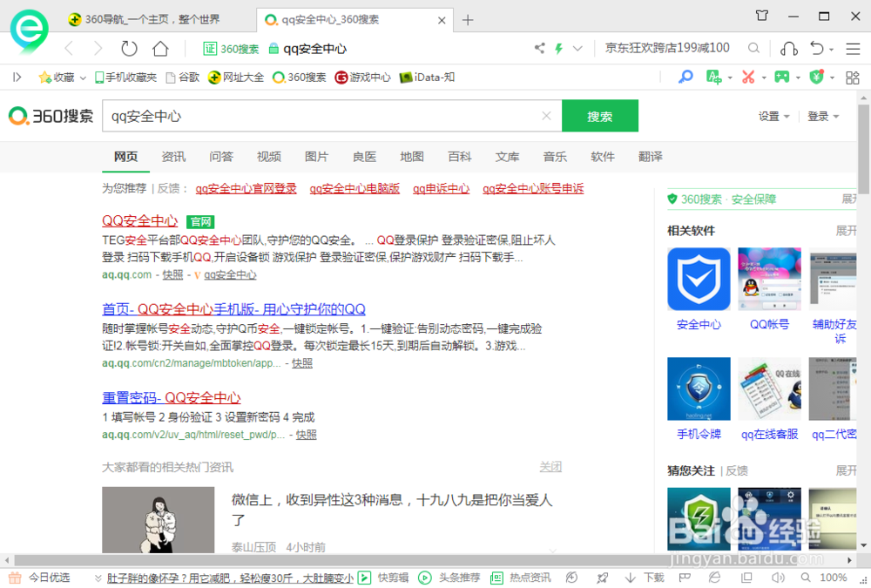The height and width of the screenshot is (588, 871).
Task: Click the magnifier in the top search box
Action: [753, 49]
